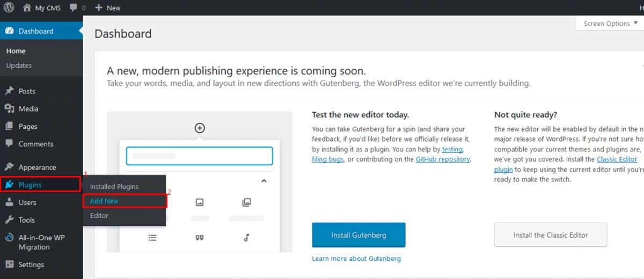Image resolution: width=644 pixels, height=279 pixels.
Task: Follow the Learn more about Gutenberg link
Action: pyautogui.click(x=356, y=259)
